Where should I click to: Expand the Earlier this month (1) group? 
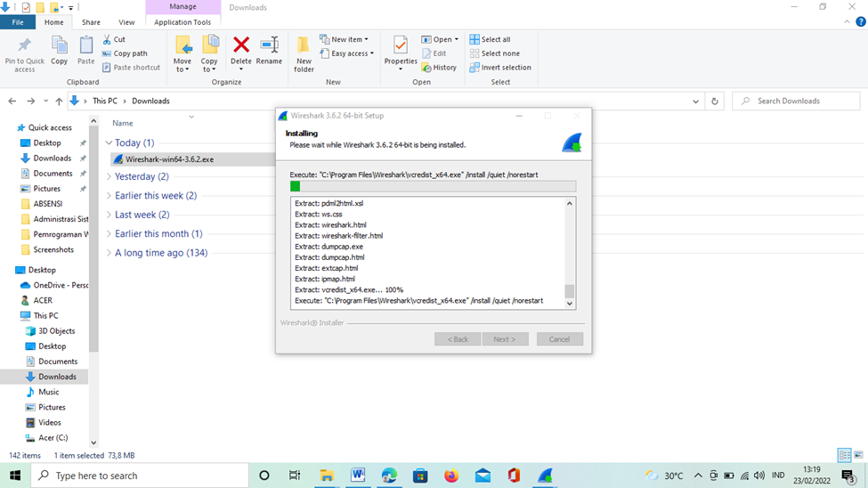coord(109,233)
